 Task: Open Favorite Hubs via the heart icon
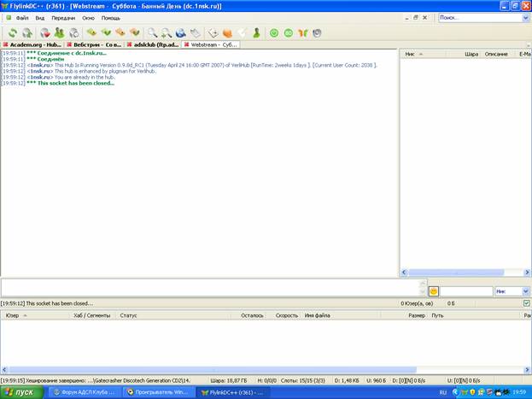point(44,33)
